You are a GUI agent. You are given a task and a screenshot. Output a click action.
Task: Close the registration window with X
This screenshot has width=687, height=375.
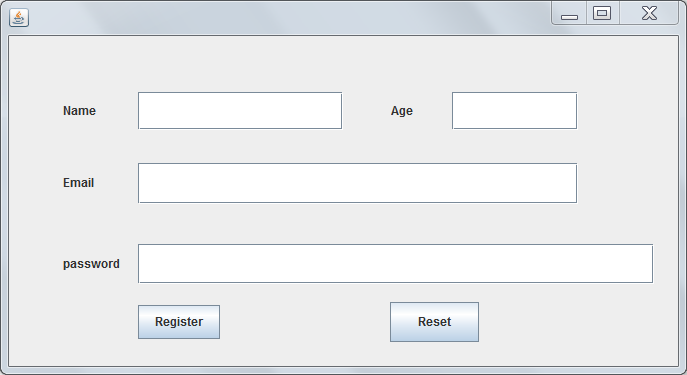click(649, 13)
